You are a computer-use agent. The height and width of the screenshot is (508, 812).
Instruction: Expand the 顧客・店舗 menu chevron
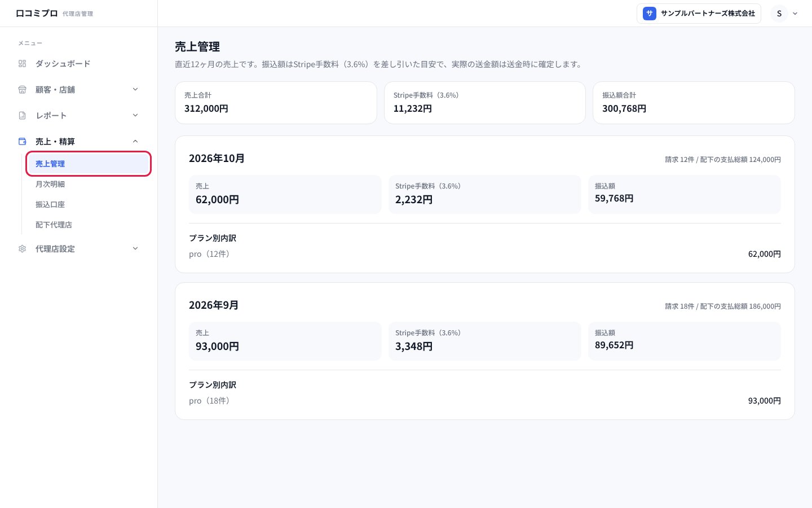[x=135, y=89]
